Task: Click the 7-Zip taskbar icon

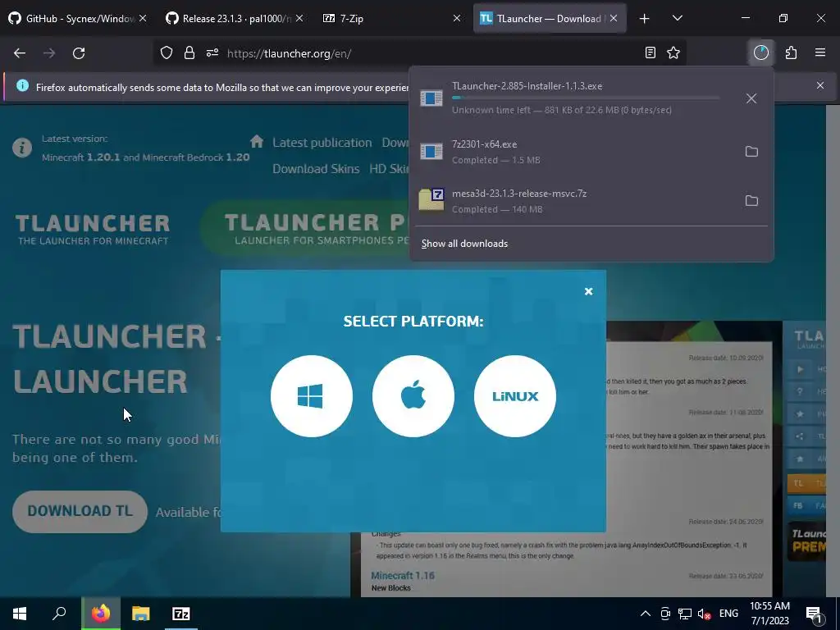Action: [180, 614]
